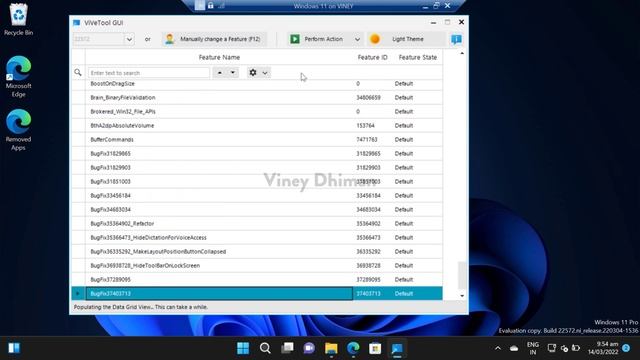640x360 pixels.
Task: Open network and volume quick settings
Action: (x=564, y=348)
